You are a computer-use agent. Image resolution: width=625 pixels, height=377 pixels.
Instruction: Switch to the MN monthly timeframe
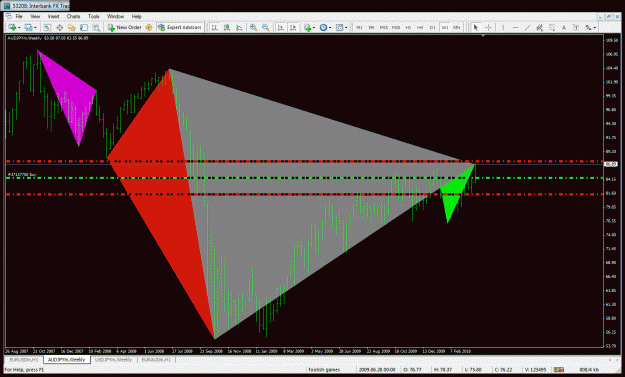click(x=457, y=27)
